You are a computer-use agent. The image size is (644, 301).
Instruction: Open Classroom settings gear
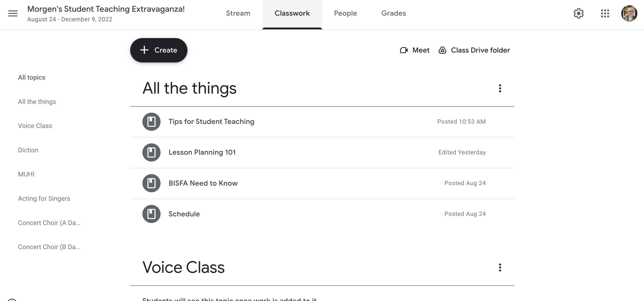pyautogui.click(x=579, y=14)
